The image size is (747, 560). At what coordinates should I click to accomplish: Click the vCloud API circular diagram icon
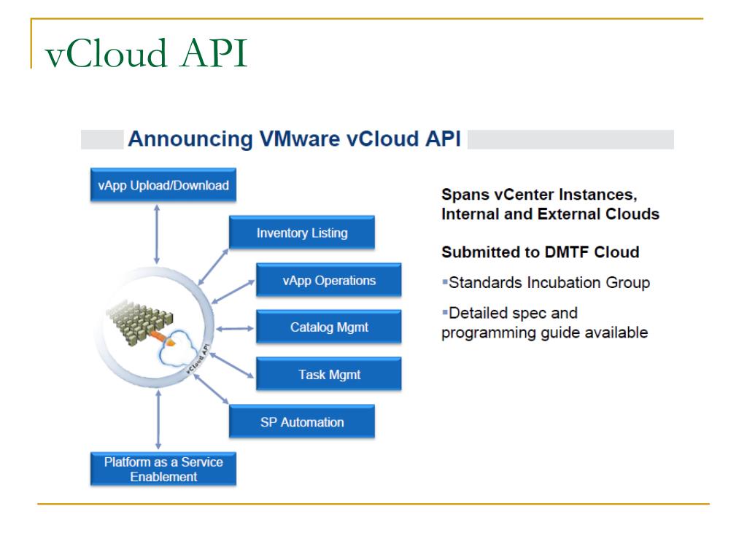point(154,327)
